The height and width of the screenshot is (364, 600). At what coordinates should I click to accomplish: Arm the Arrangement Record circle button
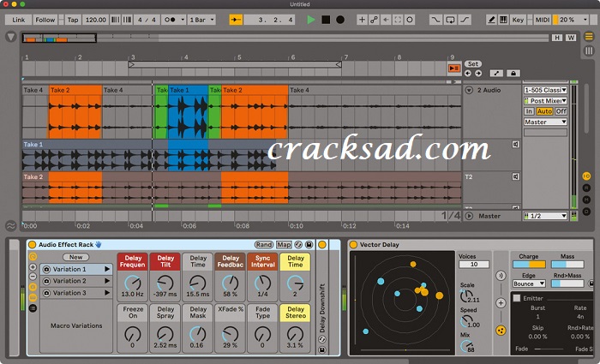pos(339,20)
